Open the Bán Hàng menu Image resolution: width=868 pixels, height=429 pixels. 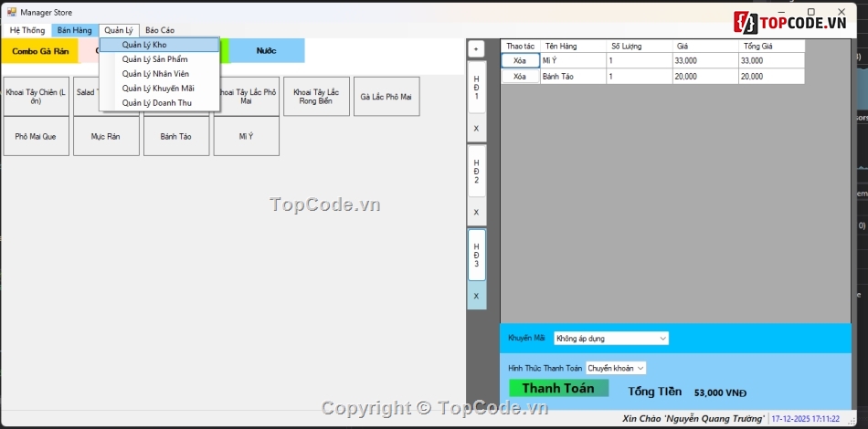pyautogui.click(x=75, y=30)
